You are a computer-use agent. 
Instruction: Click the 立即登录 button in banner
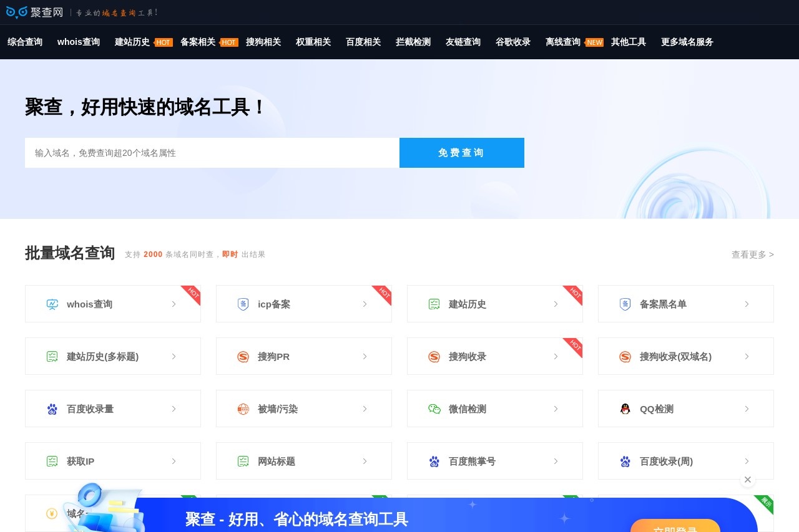tap(675, 526)
